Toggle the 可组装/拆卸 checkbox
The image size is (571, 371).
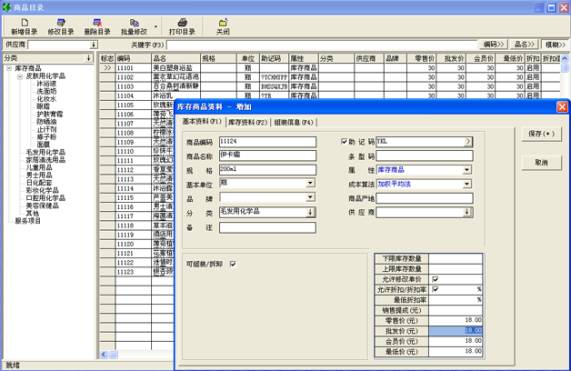(x=233, y=264)
